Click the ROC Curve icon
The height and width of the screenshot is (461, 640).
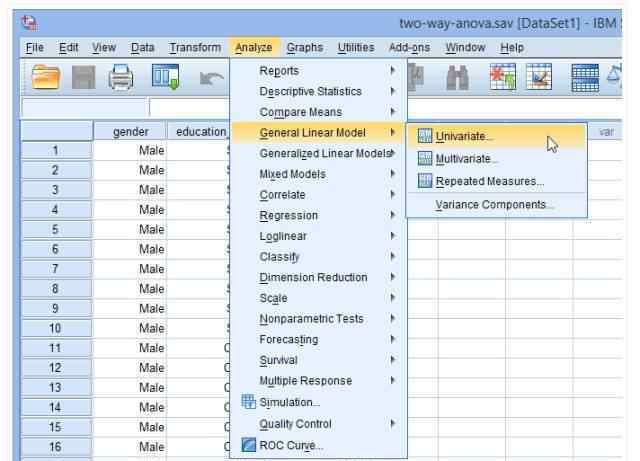pos(248,445)
